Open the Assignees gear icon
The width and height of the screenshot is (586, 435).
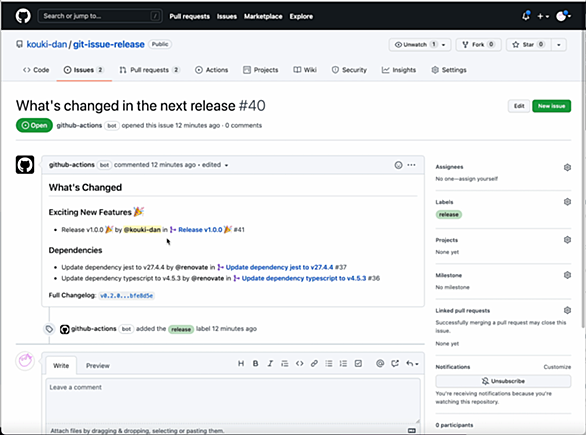point(567,167)
